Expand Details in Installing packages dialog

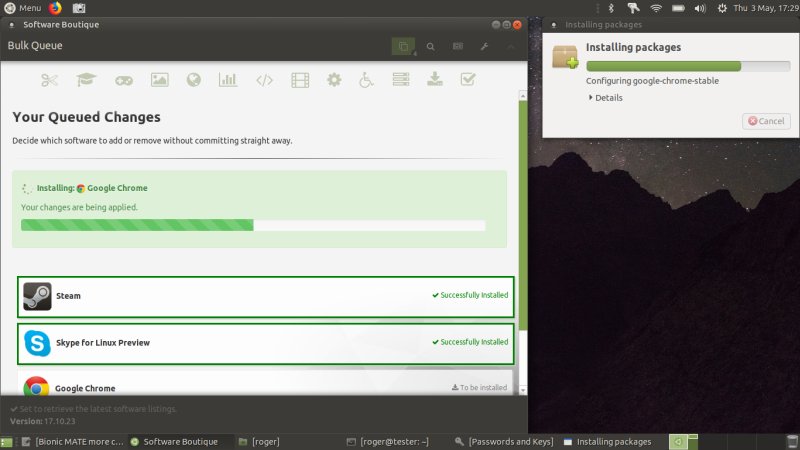(x=606, y=97)
